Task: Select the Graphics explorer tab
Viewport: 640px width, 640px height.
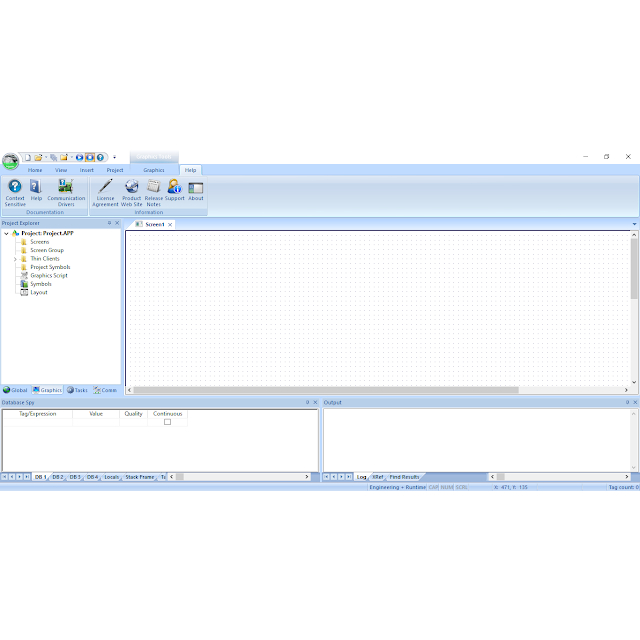Action: (47, 390)
